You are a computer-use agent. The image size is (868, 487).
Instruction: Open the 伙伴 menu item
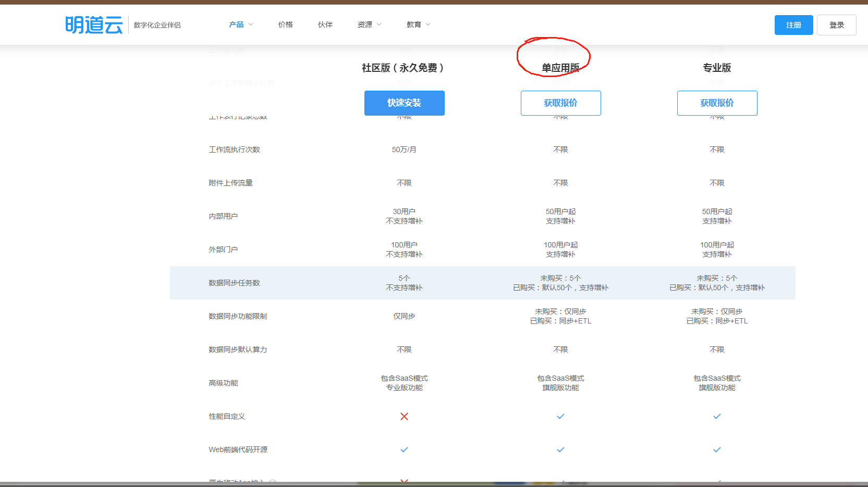coord(325,24)
